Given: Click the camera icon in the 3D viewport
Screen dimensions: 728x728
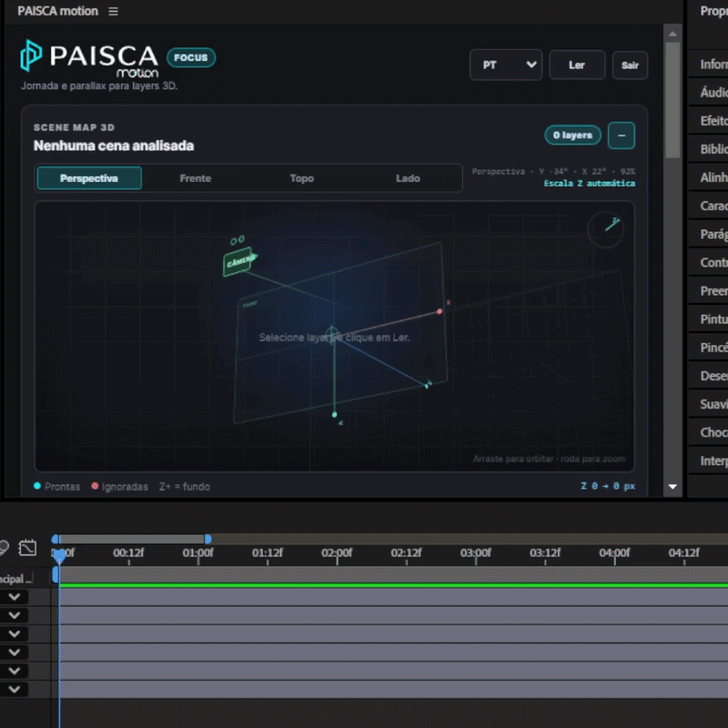Looking at the screenshot, I should click(x=239, y=261).
